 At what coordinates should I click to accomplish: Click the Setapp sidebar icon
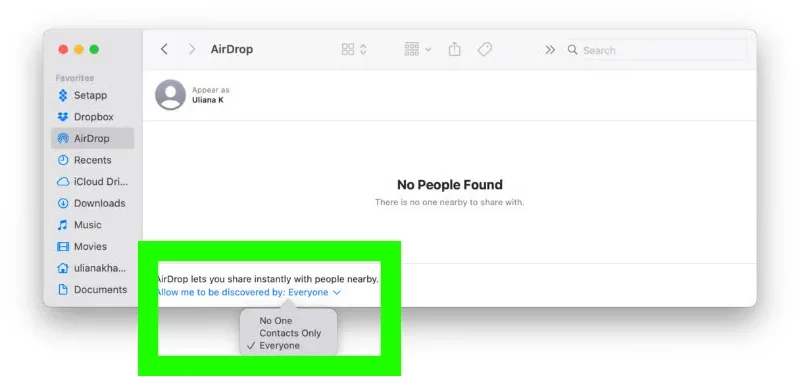pos(63,95)
